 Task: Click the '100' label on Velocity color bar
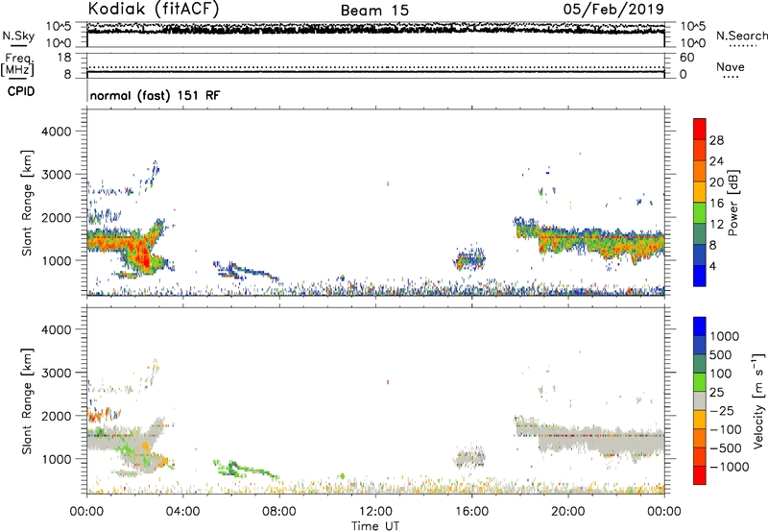[719, 374]
